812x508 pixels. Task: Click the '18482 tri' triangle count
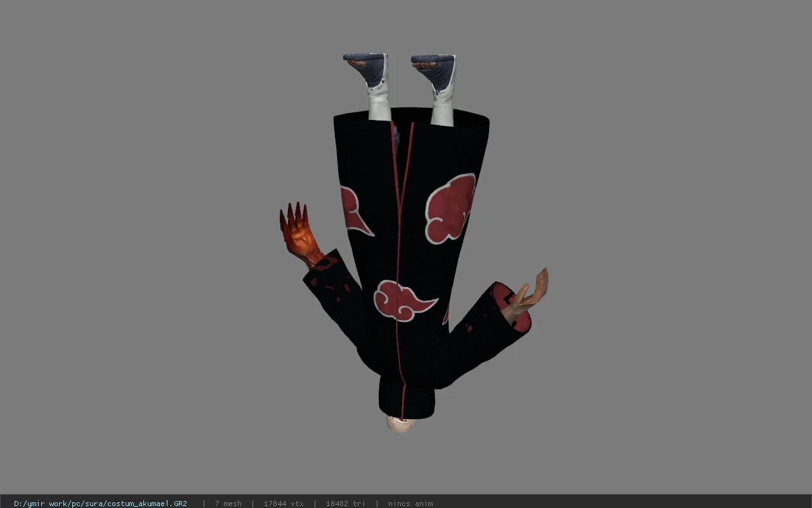point(345,504)
